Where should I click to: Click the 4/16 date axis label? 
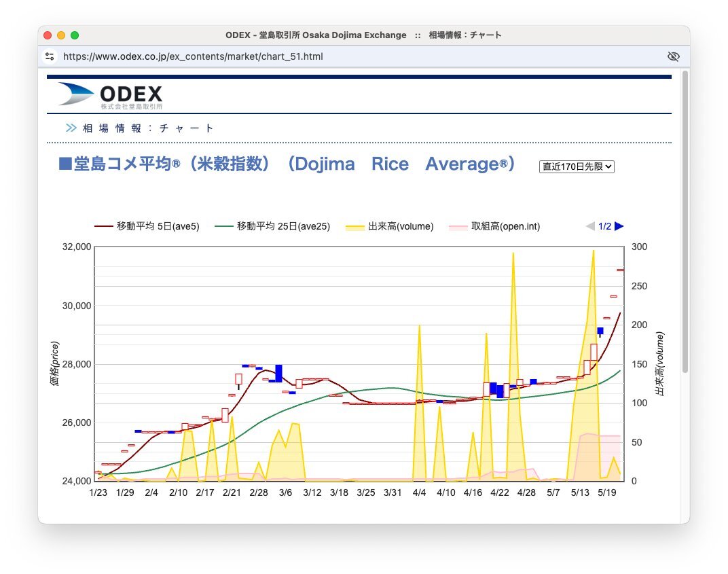point(473,492)
